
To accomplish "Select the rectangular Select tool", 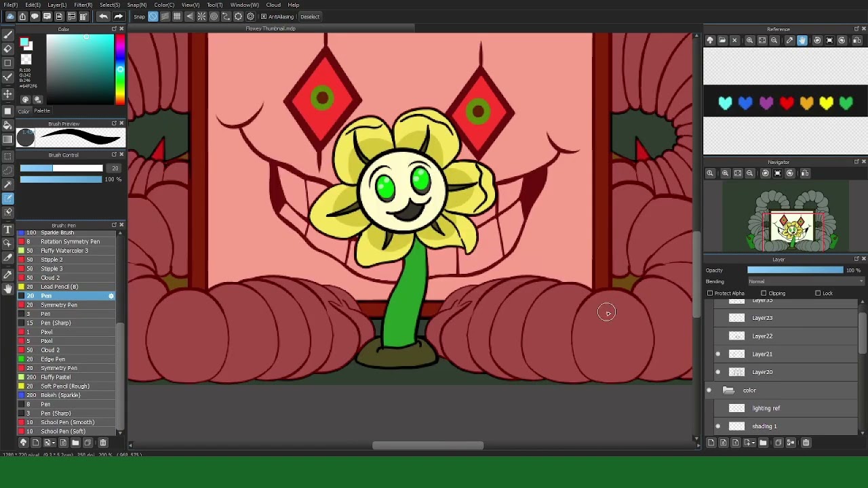I will 8,155.
